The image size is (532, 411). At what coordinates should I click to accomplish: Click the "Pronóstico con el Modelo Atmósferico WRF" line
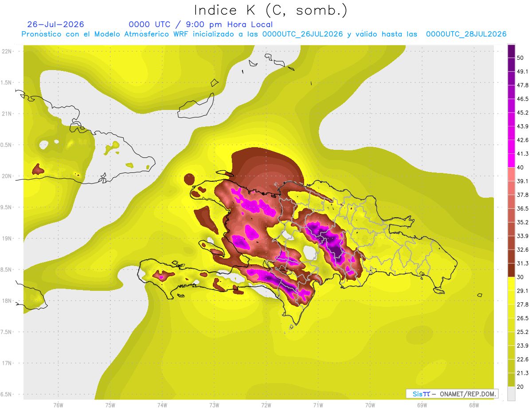(264, 34)
